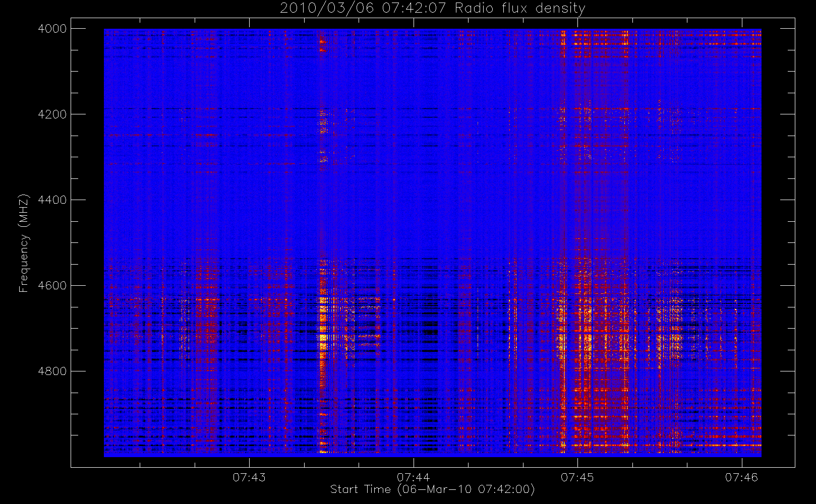Click the plot title "2010/03/06 07:42:07 Radio flux density"
Viewport: 816px width, 504px height.
pyautogui.click(x=433, y=8)
